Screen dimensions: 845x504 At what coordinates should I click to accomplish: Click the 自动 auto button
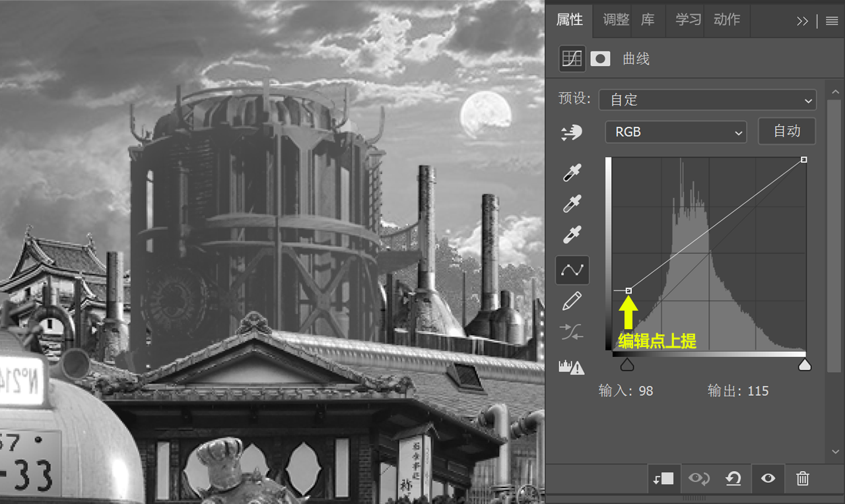tap(787, 131)
